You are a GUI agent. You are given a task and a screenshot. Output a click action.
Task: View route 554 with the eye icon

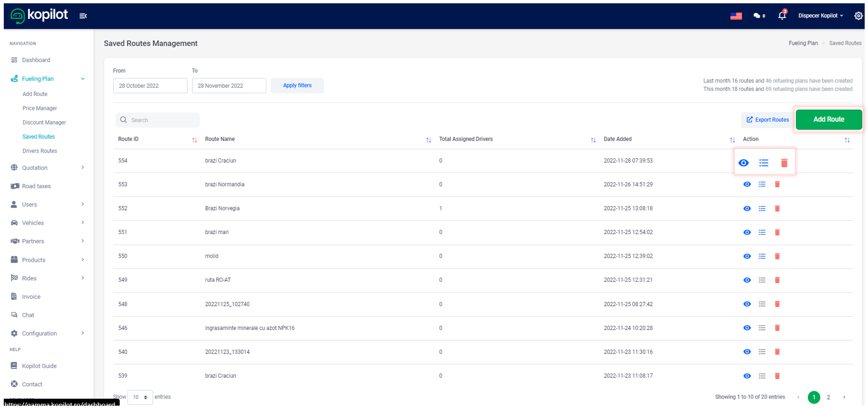point(743,163)
